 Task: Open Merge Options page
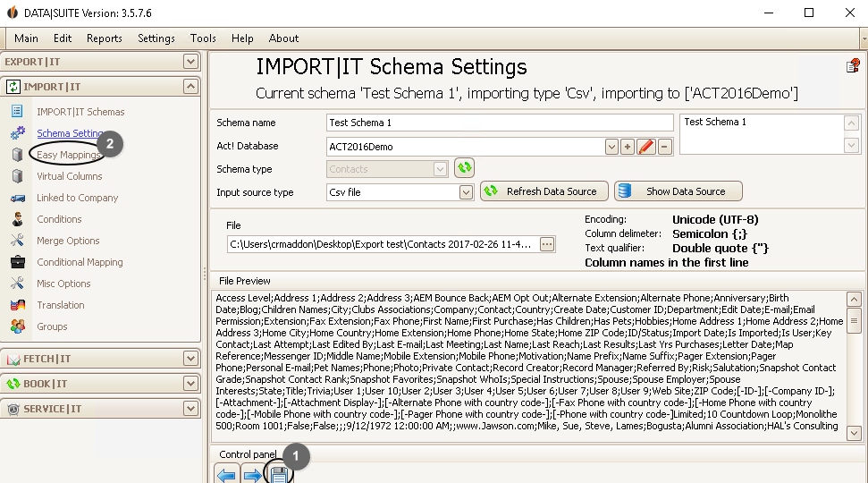68,241
